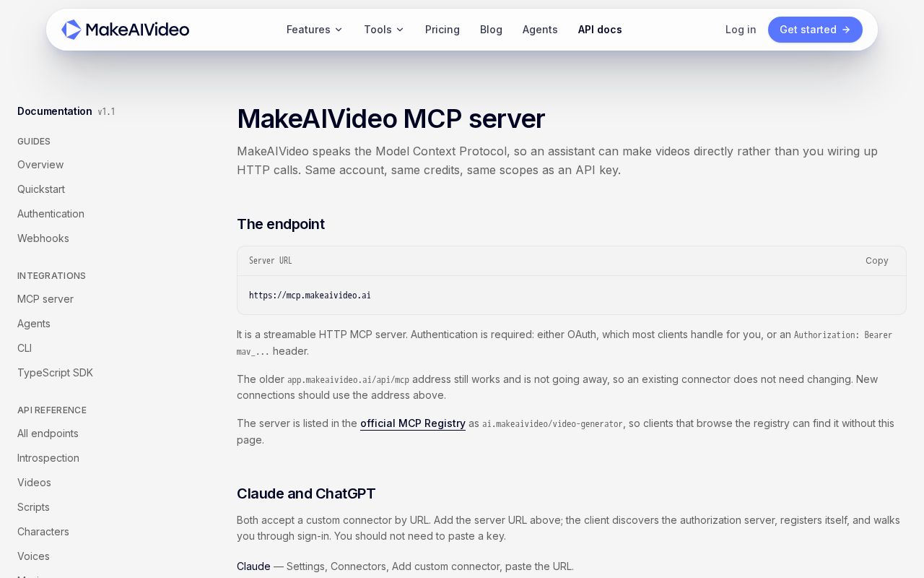Select the server URL https://mcp.makeaivideo.ai text
Image resolution: width=924 pixels, height=578 pixels.
(310, 296)
